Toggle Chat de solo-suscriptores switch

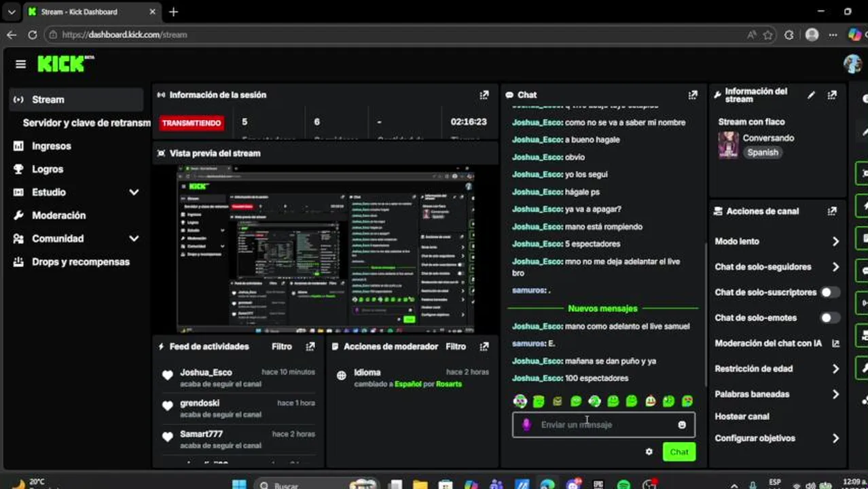[x=830, y=293]
